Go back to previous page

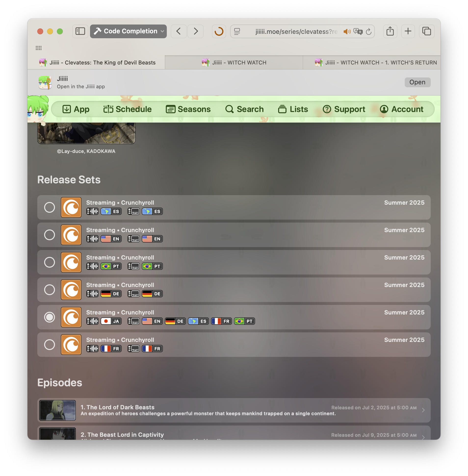[x=179, y=31]
